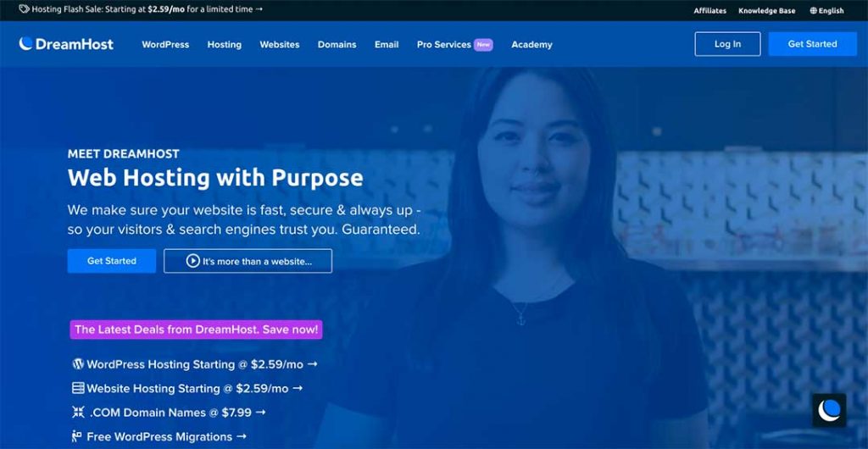Click the DreamHost moon logo
Screen dimensions: 868x449
(25, 44)
